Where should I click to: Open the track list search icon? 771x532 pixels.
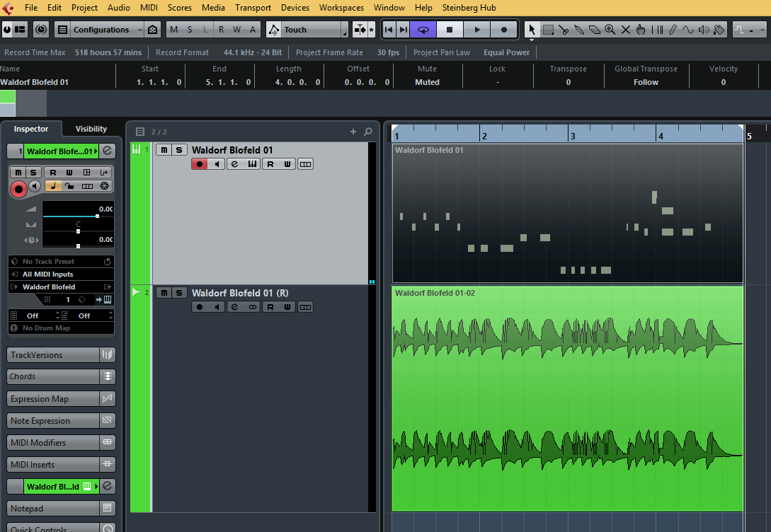(x=367, y=132)
